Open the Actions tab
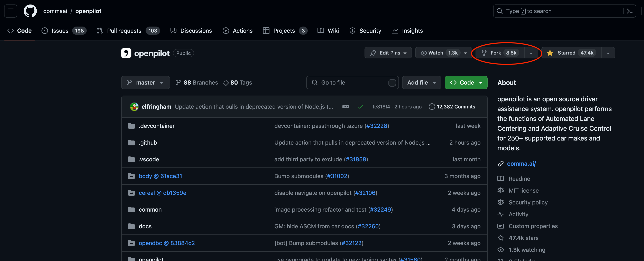Image resolution: width=644 pixels, height=261 pixels. (x=238, y=31)
